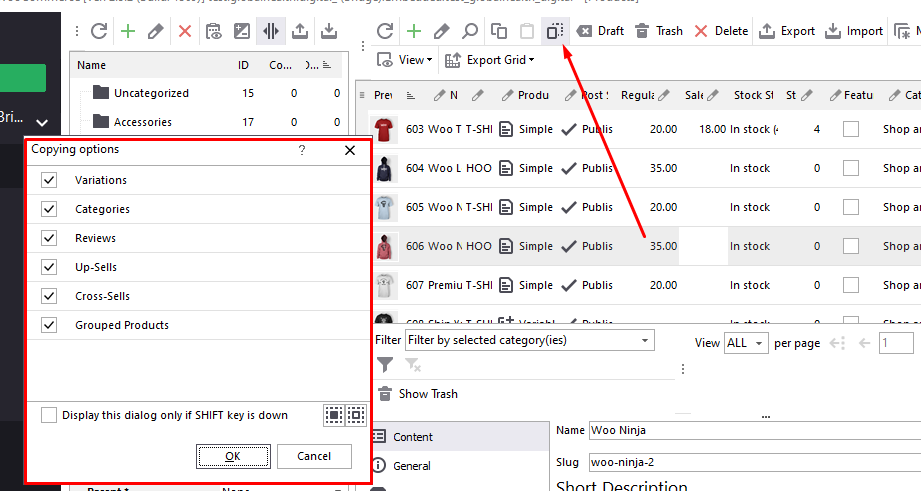
Task: Enable display dialog only if SHIFT key down
Action: [x=49, y=415]
